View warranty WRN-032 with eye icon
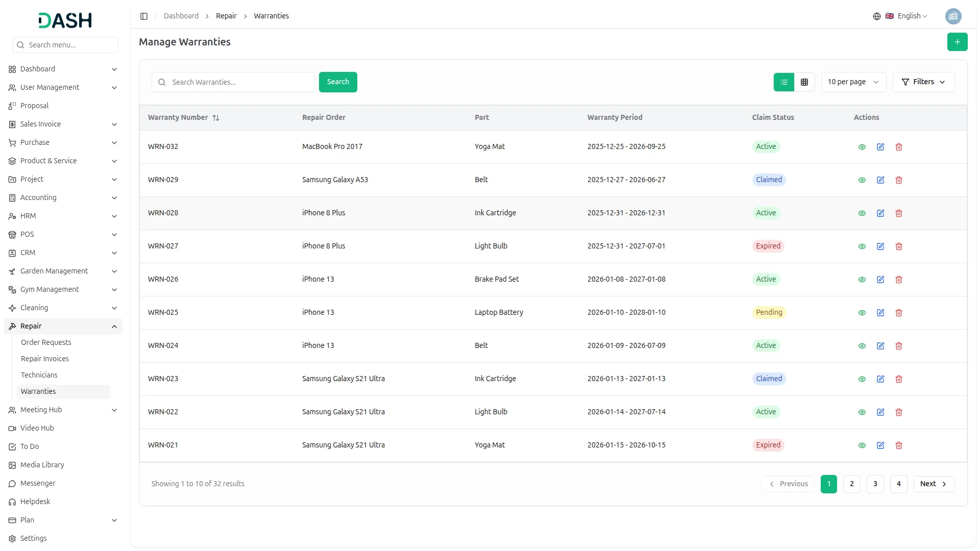Viewport: 980px width, 551px height. (862, 147)
